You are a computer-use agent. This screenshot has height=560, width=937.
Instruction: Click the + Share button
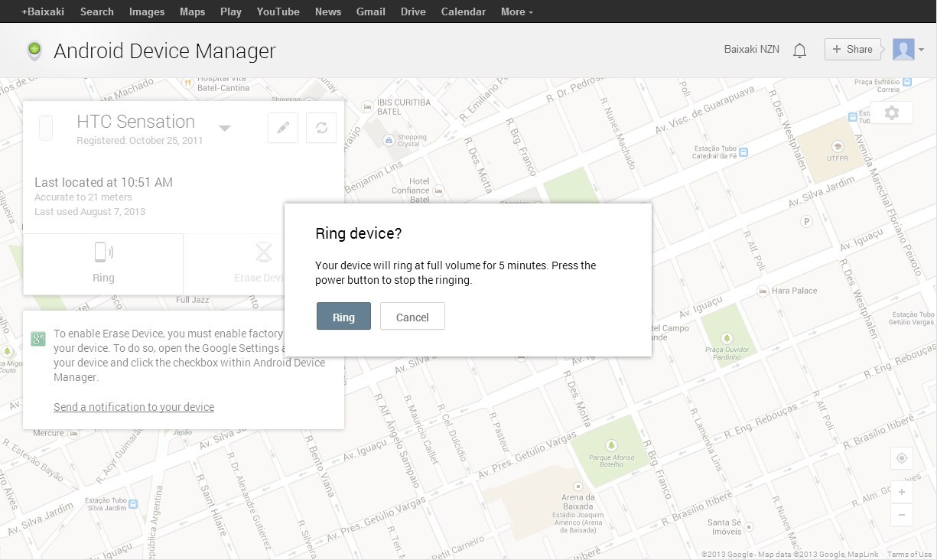pyautogui.click(x=853, y=50)
